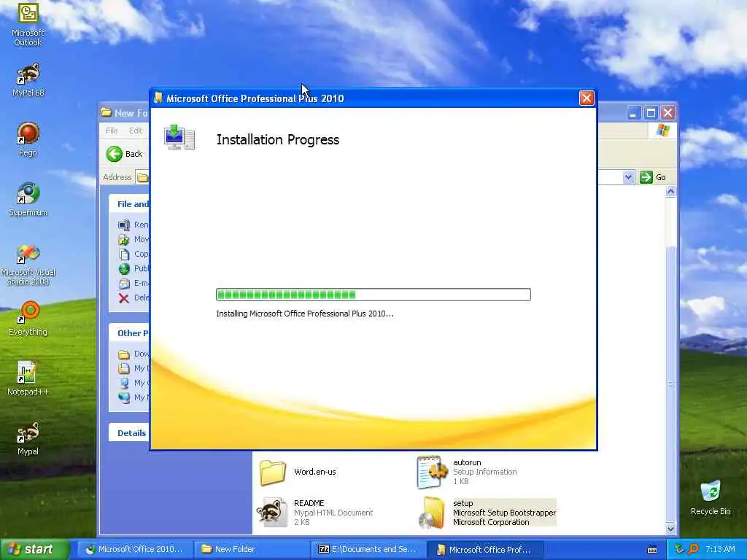Click scrollbar up arrow in New Folder window
Screen dimensions: 747x560
click(x=671, y=192)
